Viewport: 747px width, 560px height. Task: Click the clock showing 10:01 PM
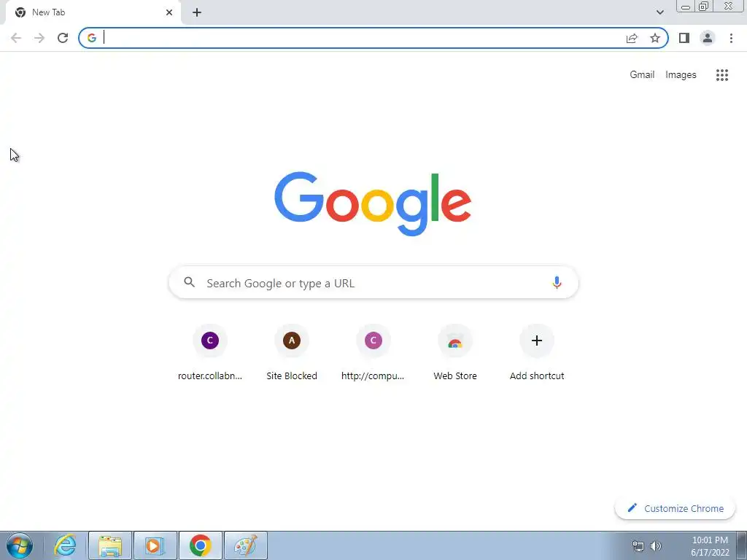pos(710,546)
